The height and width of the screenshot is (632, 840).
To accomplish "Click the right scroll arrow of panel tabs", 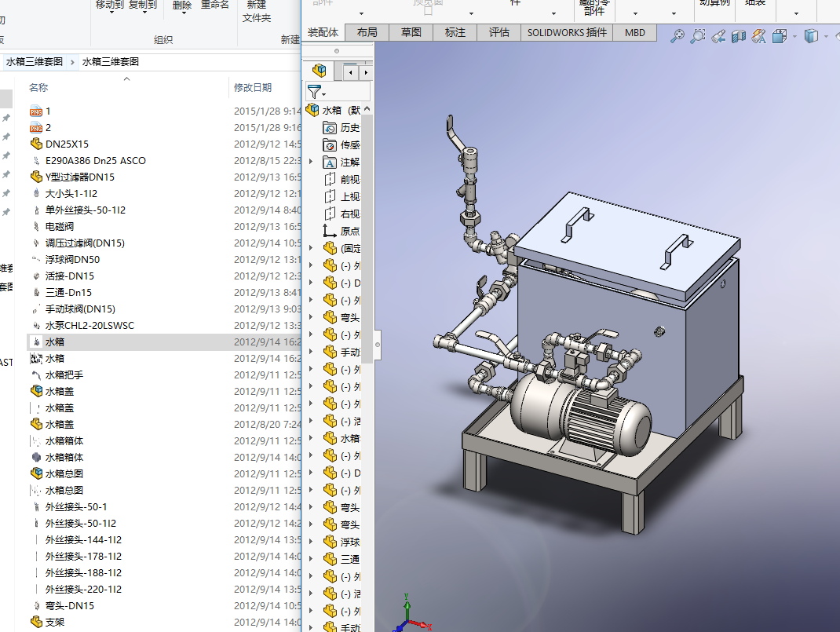I will (x=365, y=71).
